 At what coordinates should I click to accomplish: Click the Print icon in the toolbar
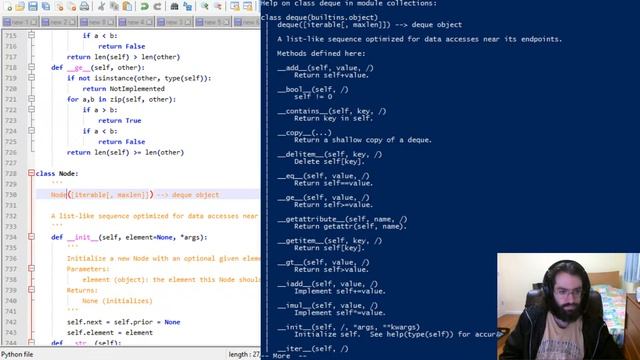point(84,6)
